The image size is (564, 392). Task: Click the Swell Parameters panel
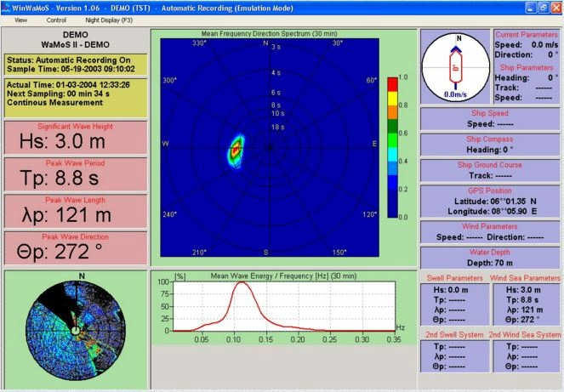[x=454, y=302]
